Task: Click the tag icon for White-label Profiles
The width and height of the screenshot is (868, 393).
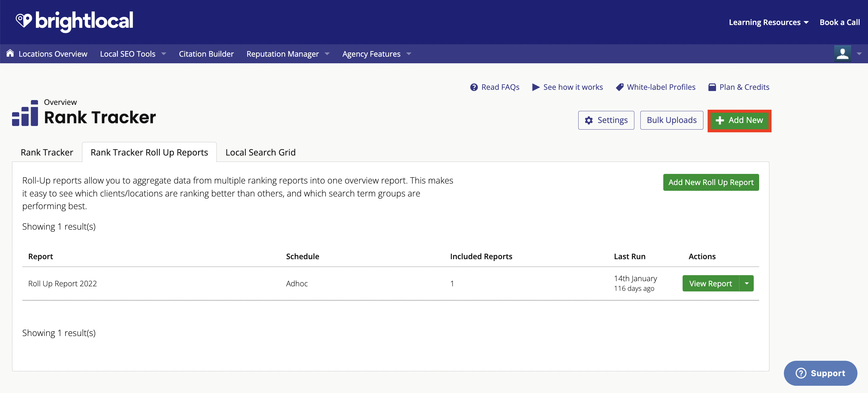Action: tap(619, 87)
